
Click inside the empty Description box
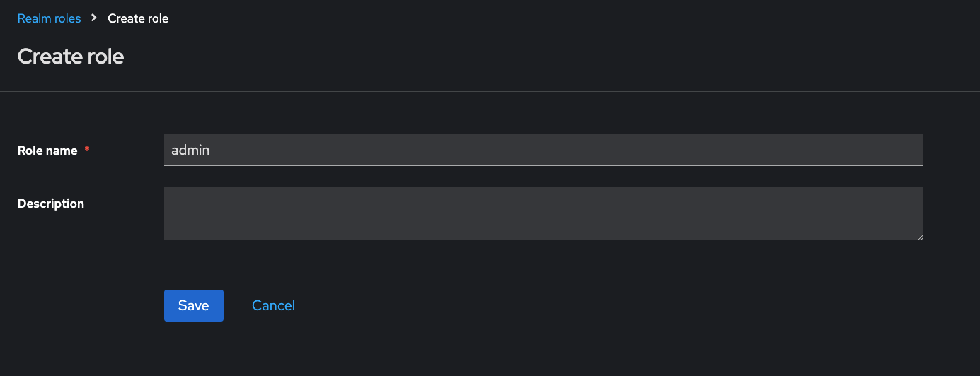pos(543,213)
